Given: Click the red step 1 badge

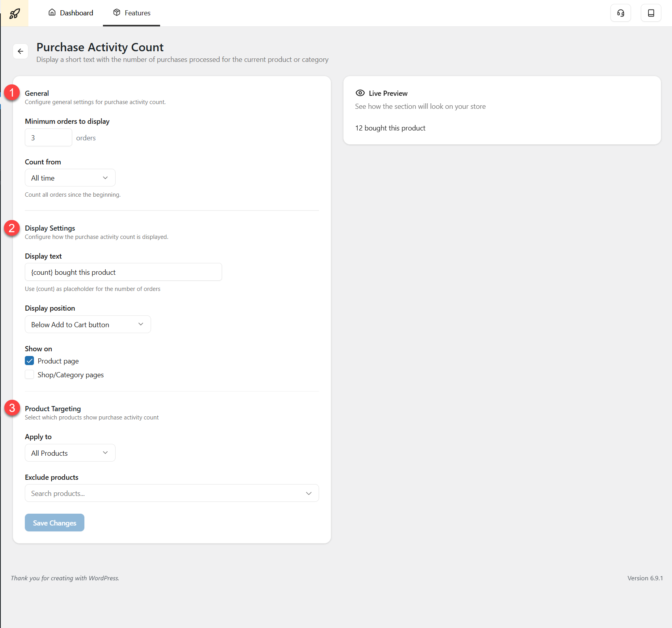Looking at the screenshot, I should point(12,93).
